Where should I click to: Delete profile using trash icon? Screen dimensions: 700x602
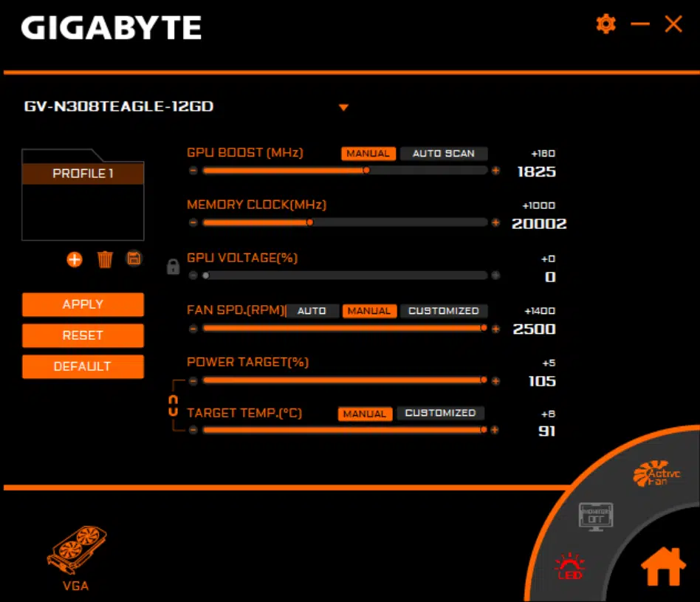pyautogui.click(x=104, y=259)
